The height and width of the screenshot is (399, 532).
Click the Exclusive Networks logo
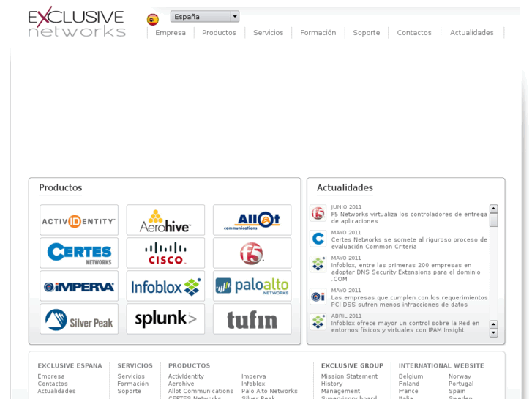click(77, 22)
